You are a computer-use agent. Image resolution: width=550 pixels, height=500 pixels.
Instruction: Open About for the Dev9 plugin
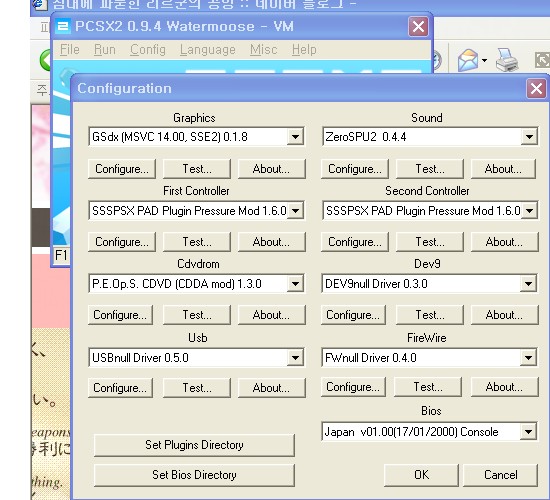coord(504,315)
